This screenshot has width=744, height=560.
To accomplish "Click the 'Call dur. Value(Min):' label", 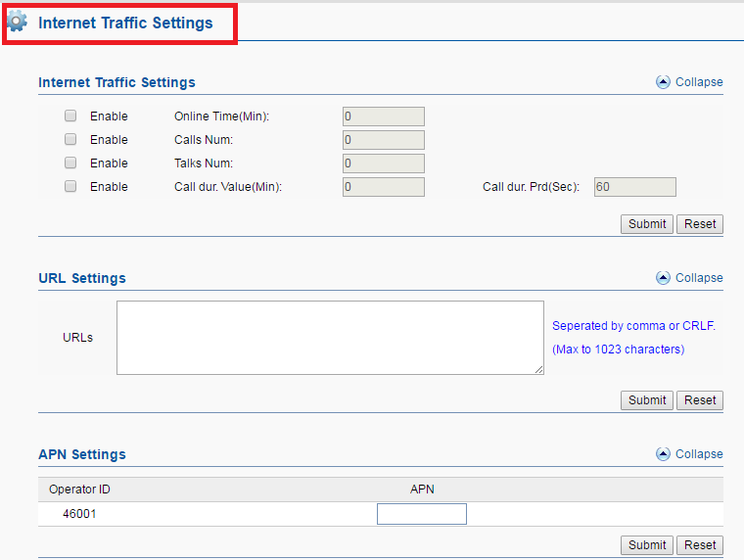I will (228, 187).
